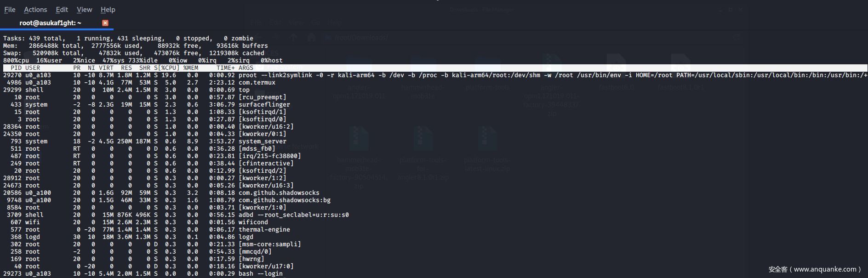Open the Actions menu
868x278 pixels.
click(x=35, y=10)
